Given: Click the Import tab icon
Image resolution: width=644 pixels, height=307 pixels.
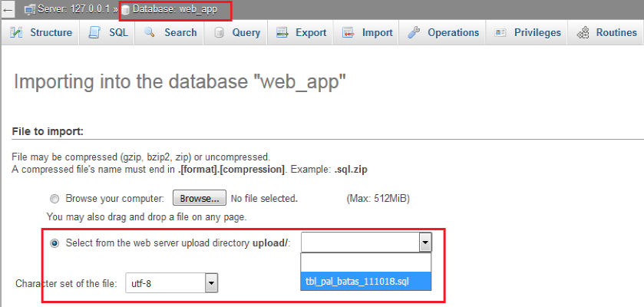Looking at the screenshot, I should point(348,33).
